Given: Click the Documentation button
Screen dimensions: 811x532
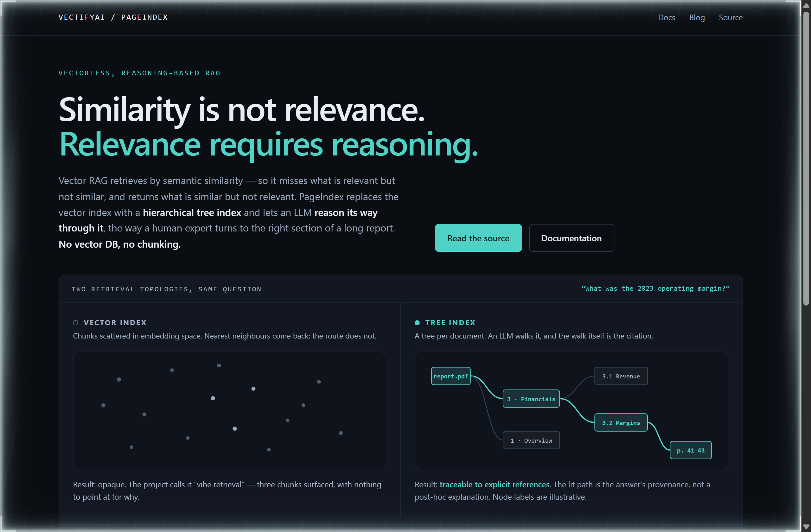Looking at the screenshot, I should coord(571,238).
